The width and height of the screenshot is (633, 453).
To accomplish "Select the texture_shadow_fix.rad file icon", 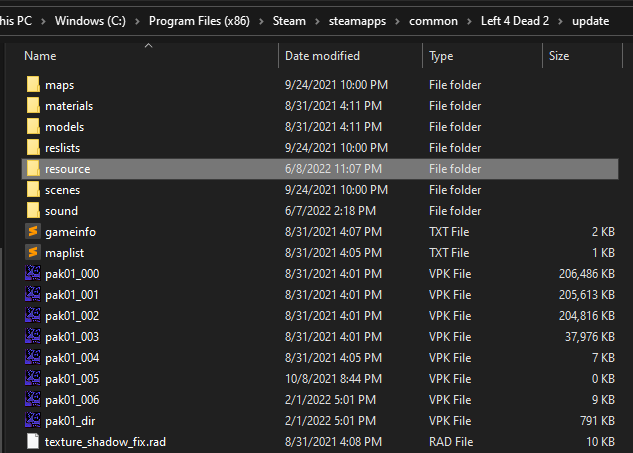I will pyautogui.click(x=33, y=442).
